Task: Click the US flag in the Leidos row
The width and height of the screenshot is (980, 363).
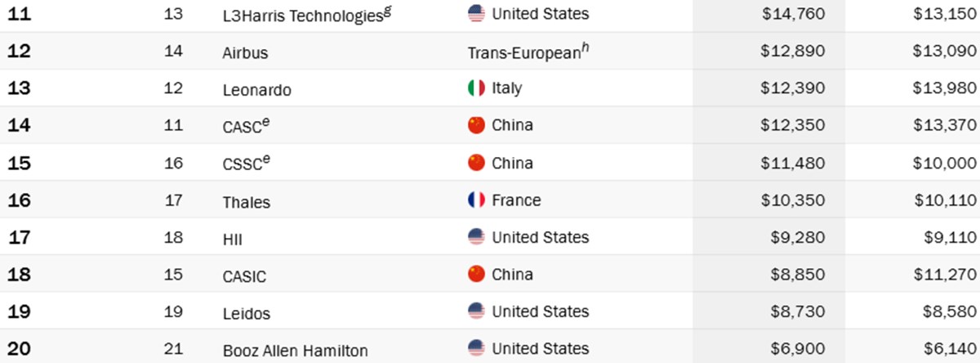Action: [476, 311]
